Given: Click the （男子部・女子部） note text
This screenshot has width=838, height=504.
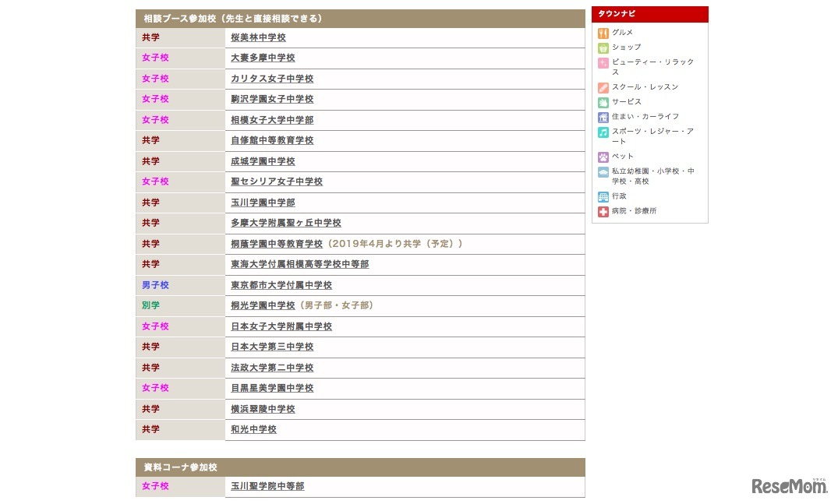Looking at the screenshot, I should click(x=336, y=305).
